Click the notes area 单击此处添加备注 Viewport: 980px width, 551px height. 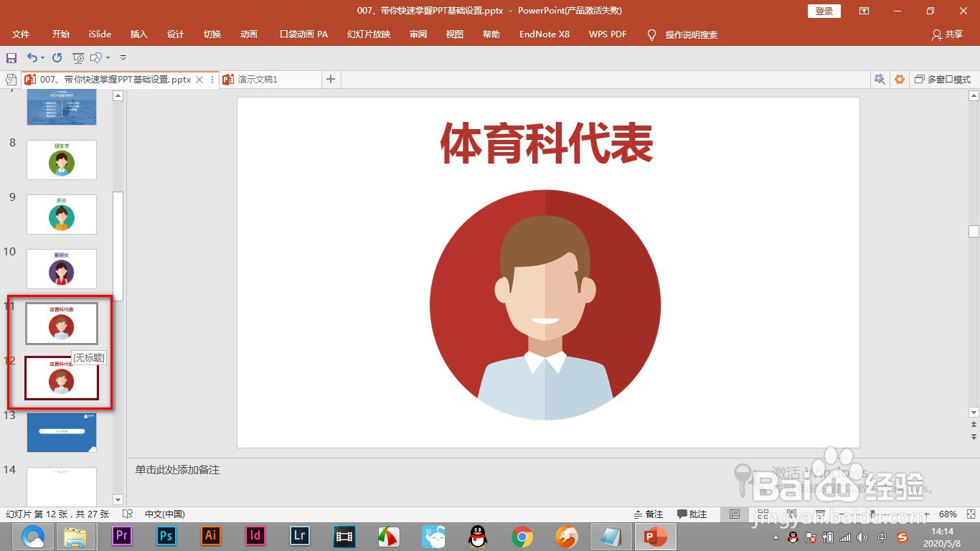pos(177,470)
